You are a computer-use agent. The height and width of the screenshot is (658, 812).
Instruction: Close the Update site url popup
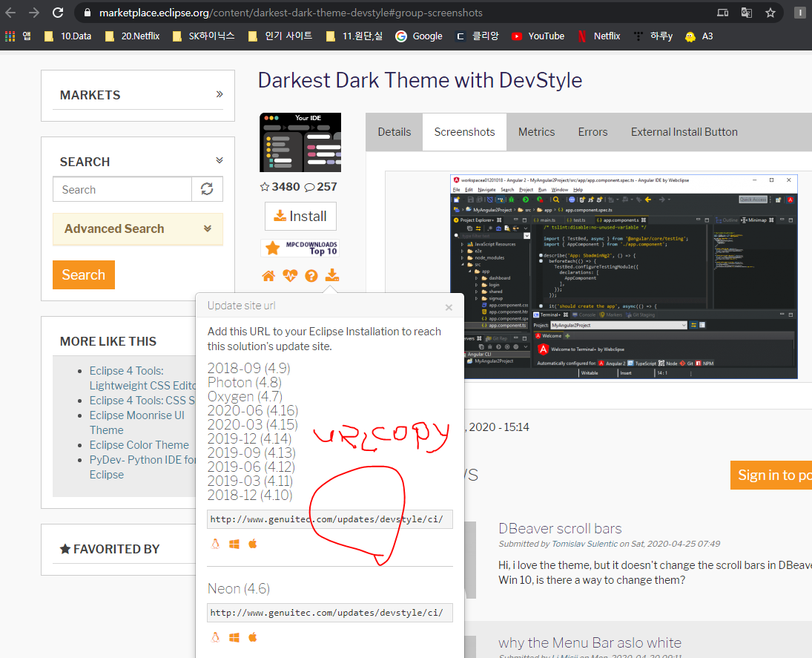(x=449, y=307)
